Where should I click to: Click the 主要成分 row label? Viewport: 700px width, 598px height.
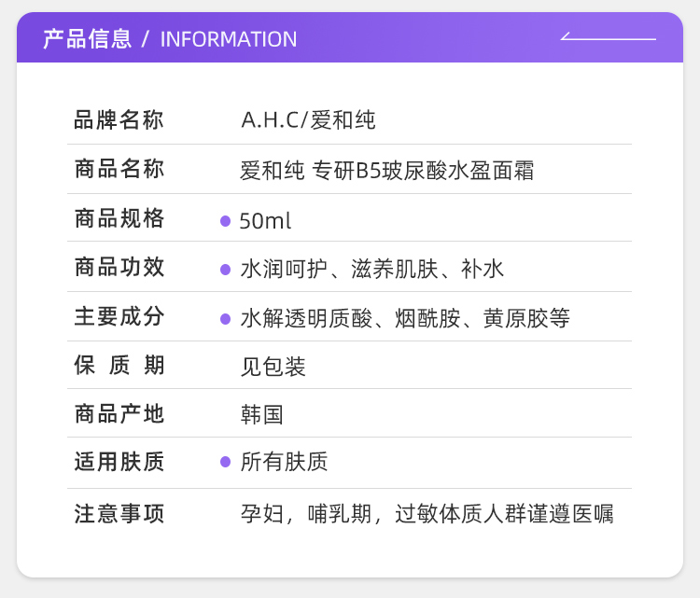pos(119,317)
